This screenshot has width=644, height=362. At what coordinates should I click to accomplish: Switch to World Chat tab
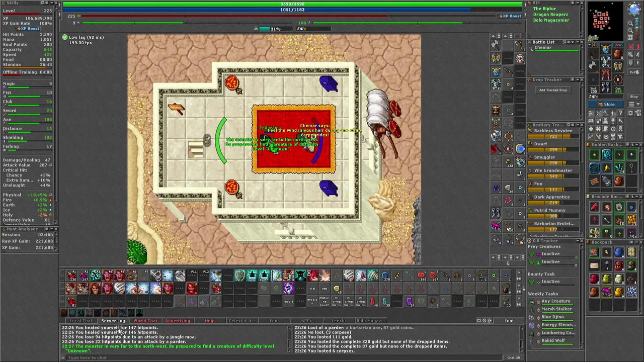(x=145, y=321)
